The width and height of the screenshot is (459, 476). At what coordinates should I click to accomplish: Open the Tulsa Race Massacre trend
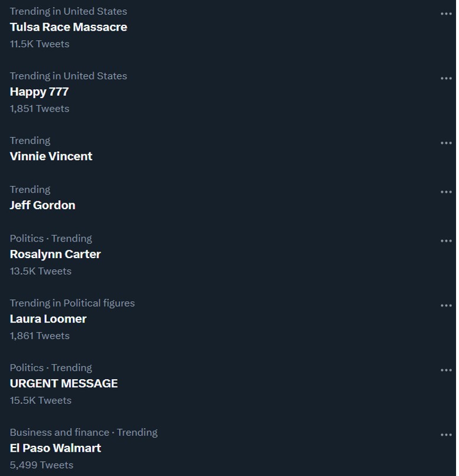point(69,27)
